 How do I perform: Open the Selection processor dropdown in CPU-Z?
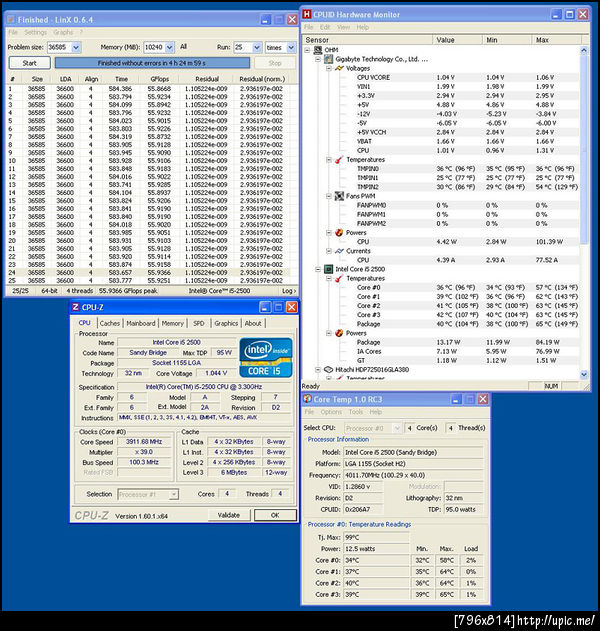[x=174, y=494]
